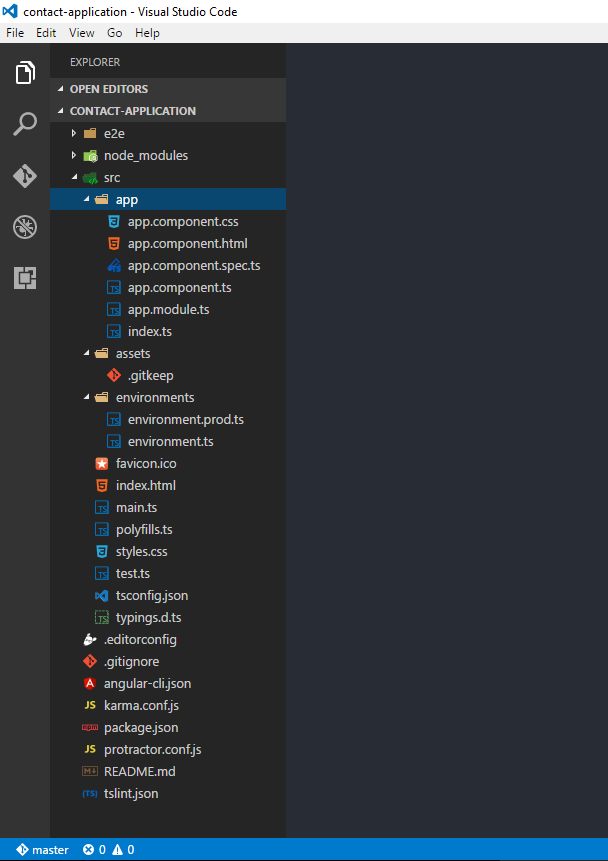Image resolution: width=608 pixels, height=861 pixels.
Task: Click the master branch indicator
Action: pos(43,850)
